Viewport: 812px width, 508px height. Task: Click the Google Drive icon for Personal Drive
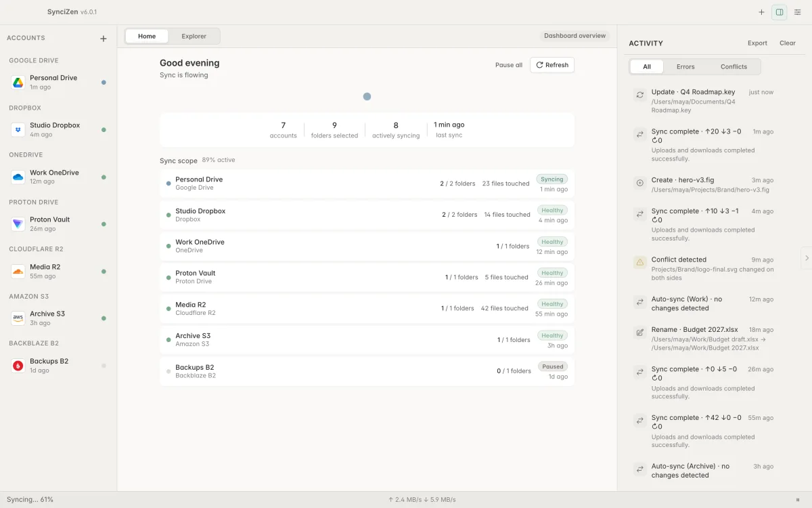(x=18, y=83)
